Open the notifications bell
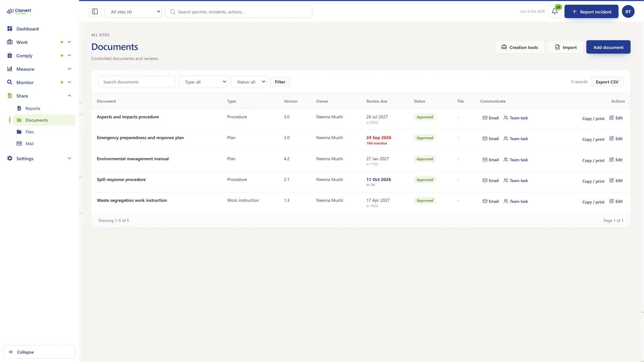 (x=555, y=12)
